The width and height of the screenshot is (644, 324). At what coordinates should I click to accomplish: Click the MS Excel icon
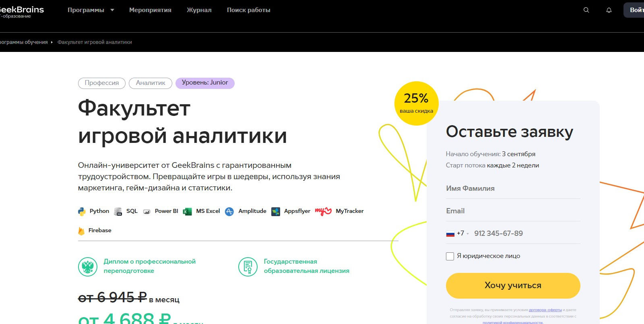tap(188, 211)
